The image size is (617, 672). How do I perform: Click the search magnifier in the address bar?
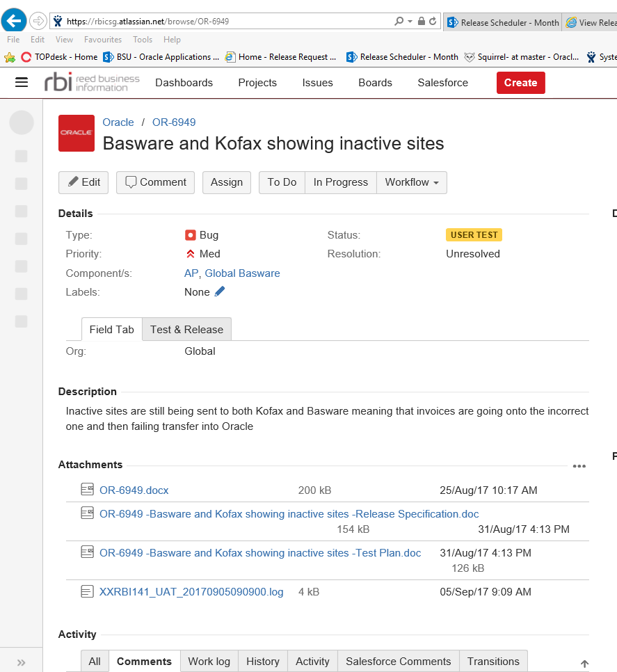(x=399, y=21)
